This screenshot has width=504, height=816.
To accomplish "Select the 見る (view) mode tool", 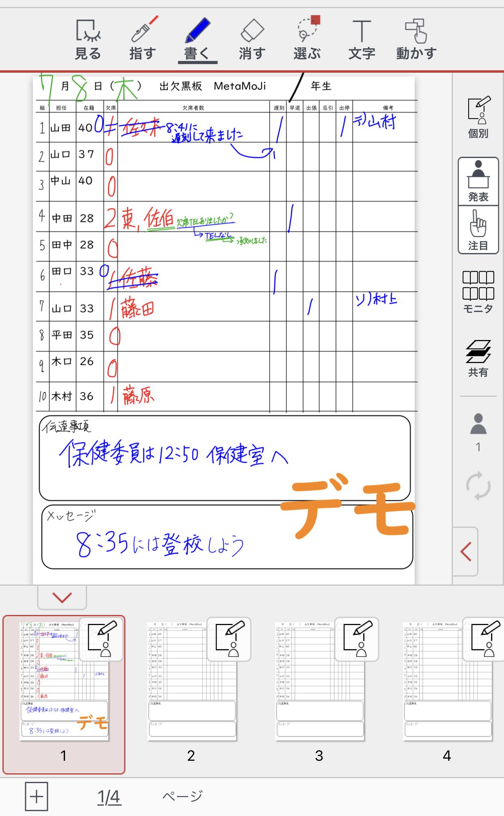I will pyautogui.click(x=88, y=40).
